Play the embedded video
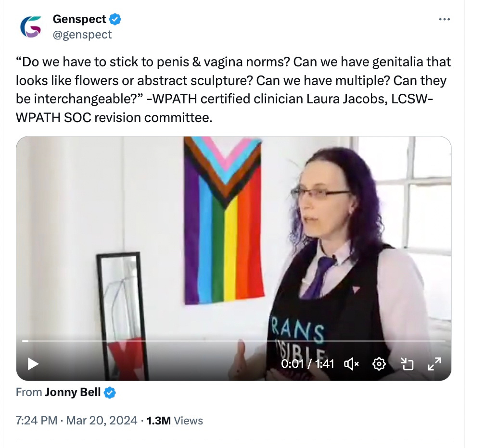Viewport: 484px width, 448px height. coord(33,364)
